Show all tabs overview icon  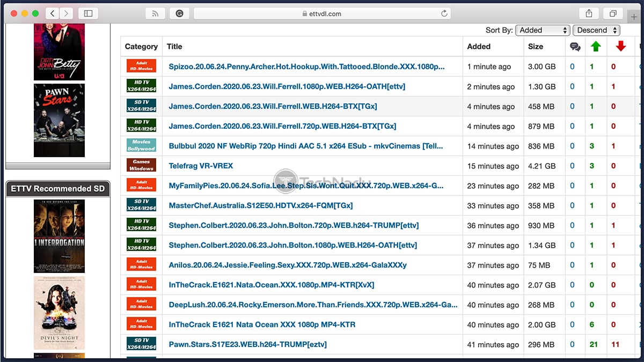pos(613,13)
